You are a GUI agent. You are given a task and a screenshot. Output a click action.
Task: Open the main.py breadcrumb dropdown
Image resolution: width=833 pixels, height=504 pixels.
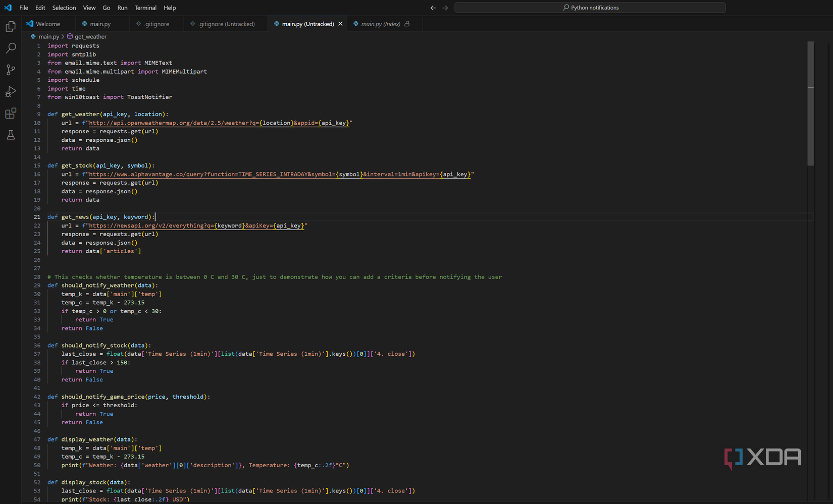point(48,36)
